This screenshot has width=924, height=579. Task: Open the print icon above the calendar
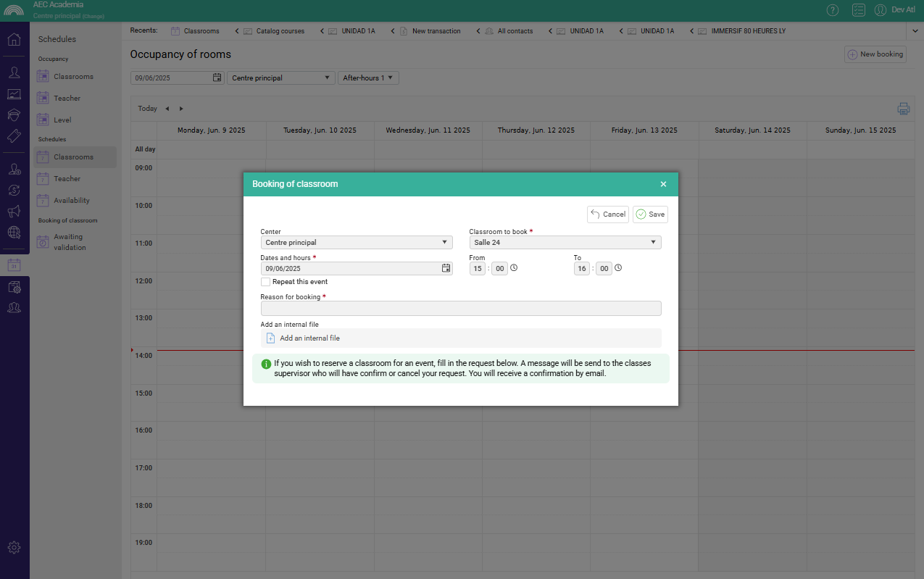[903, 109]
